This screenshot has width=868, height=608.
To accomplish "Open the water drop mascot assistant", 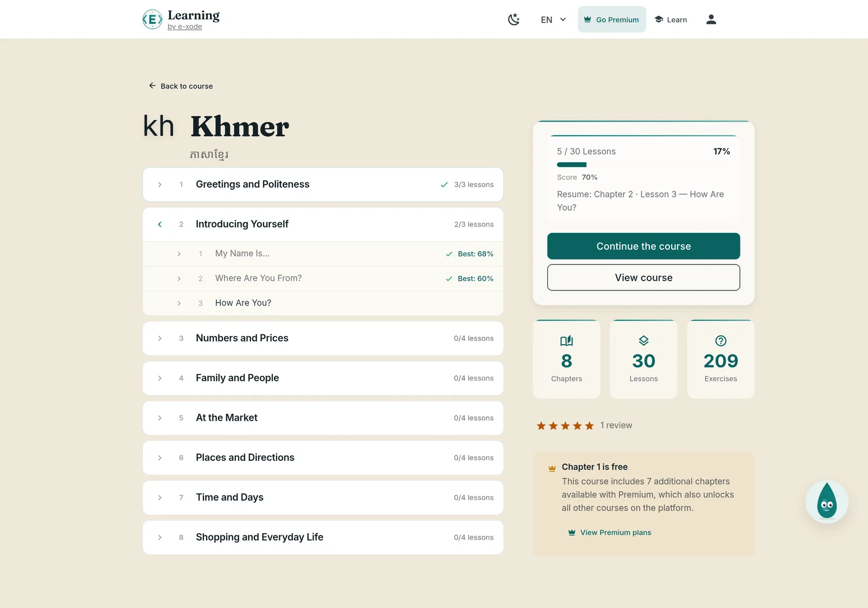I will coord(827,502).
